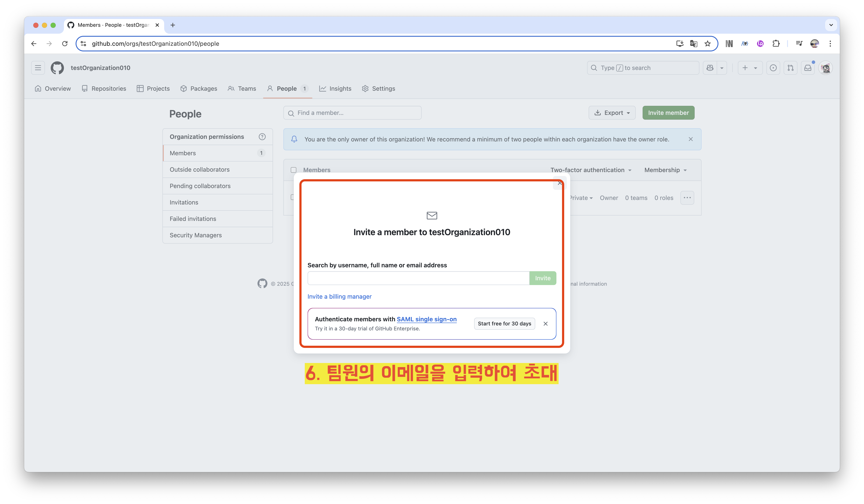Image resolution: width=864 pixels, height=504 pixels.
Task: Expand the Export dropdown
Action: pos(612,113)
